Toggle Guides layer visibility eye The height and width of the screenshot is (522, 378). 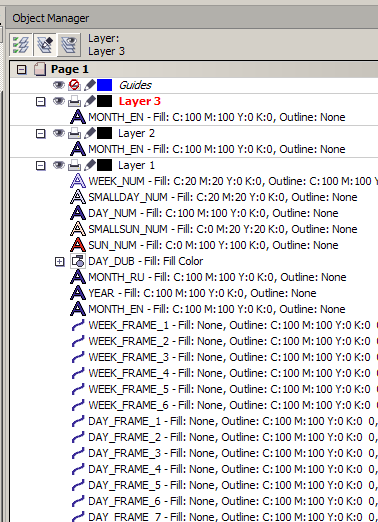59,85
